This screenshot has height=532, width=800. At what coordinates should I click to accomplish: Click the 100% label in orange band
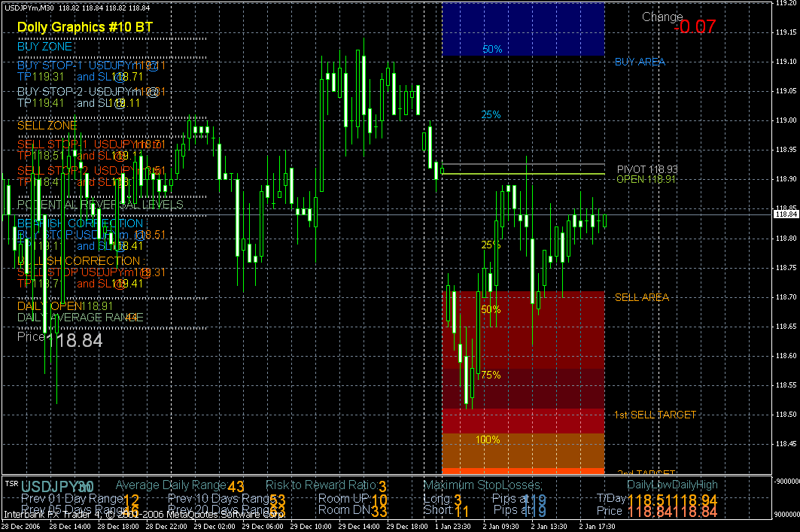(x=488, y=439)
